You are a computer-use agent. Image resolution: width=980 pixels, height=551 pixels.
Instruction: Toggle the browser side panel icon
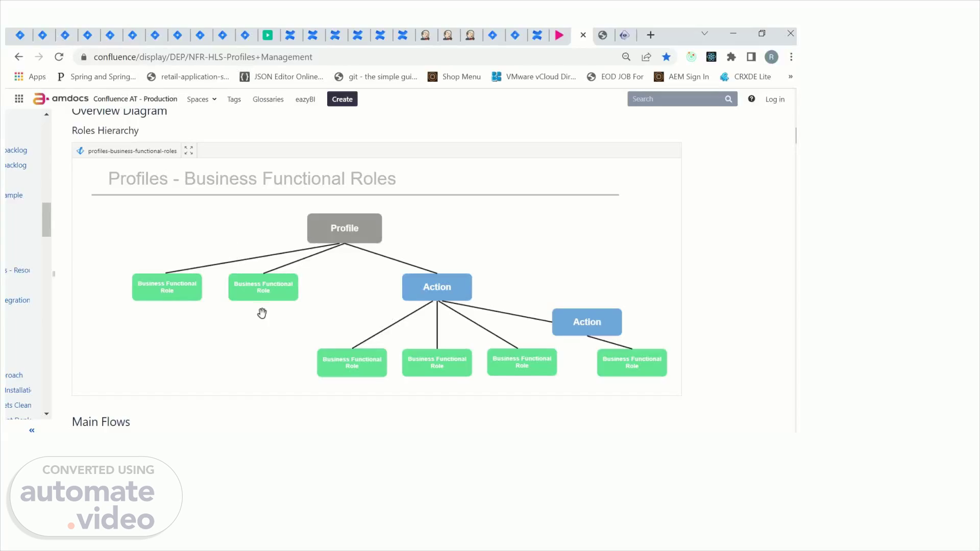click(x=751, y=57)
